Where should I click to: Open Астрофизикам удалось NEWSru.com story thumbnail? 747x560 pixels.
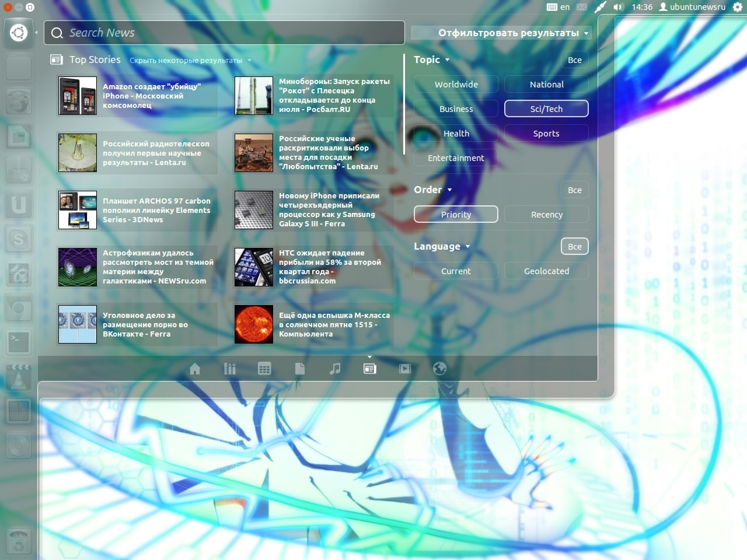click(x=78, y=267)
